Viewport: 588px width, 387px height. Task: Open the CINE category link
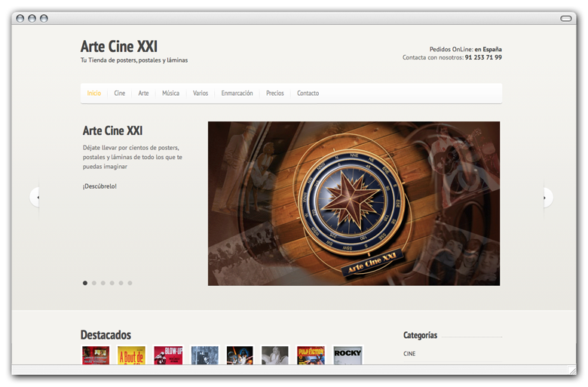409,354
